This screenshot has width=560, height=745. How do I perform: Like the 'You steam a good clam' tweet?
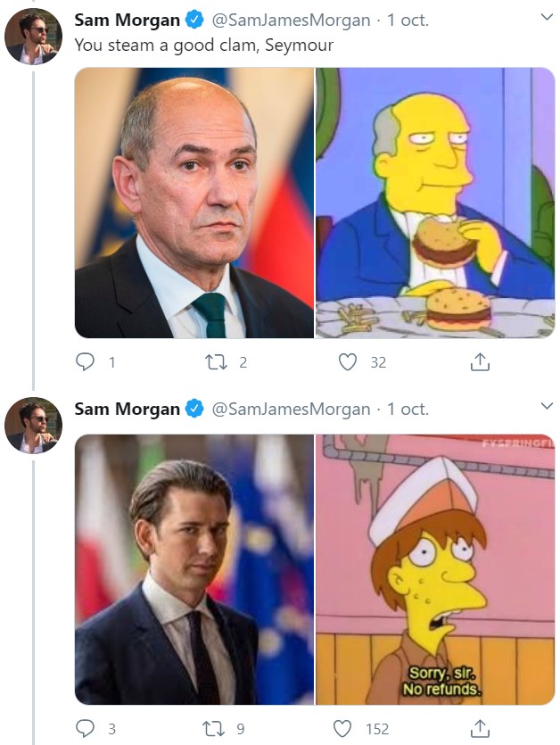[348, 362]
